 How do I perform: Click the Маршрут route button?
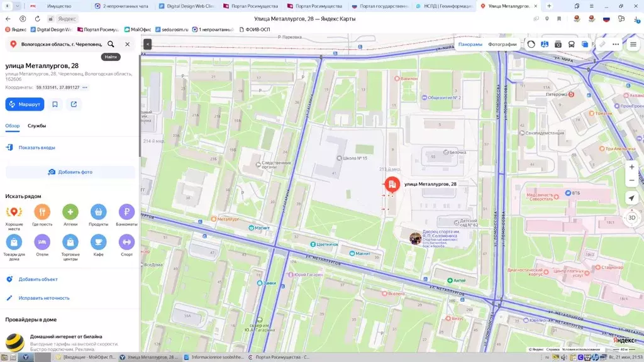click(x=25, y=104)
